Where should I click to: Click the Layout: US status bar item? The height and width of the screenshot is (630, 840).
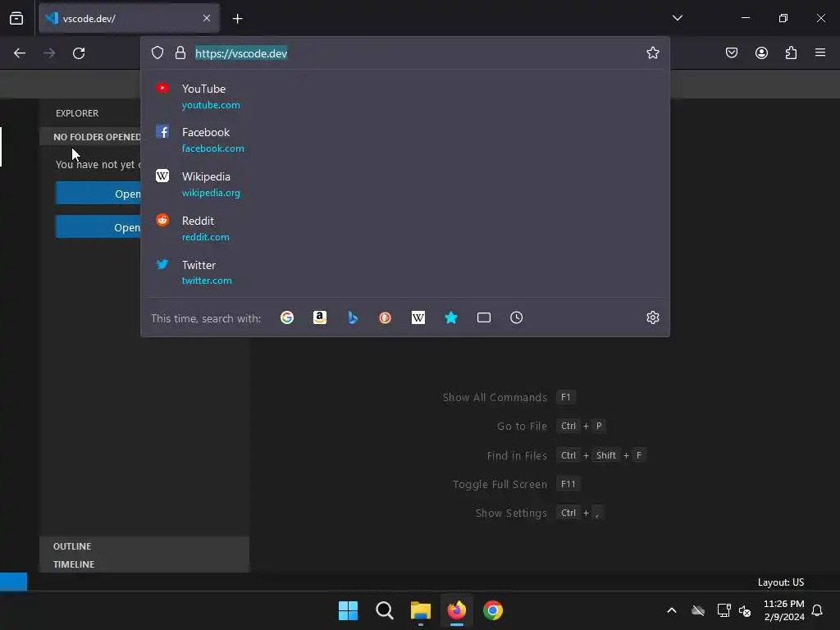(781, 582)
